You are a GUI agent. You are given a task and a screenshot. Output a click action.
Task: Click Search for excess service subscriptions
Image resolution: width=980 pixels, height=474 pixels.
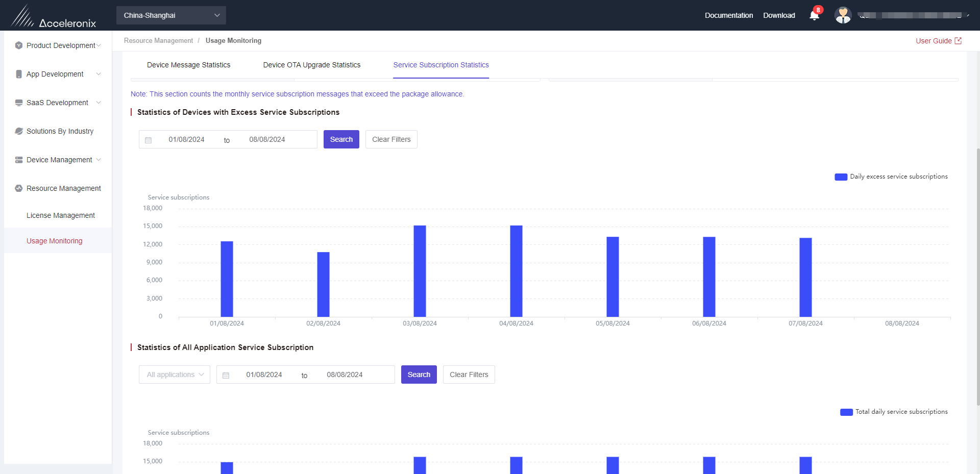coord(341,139)
